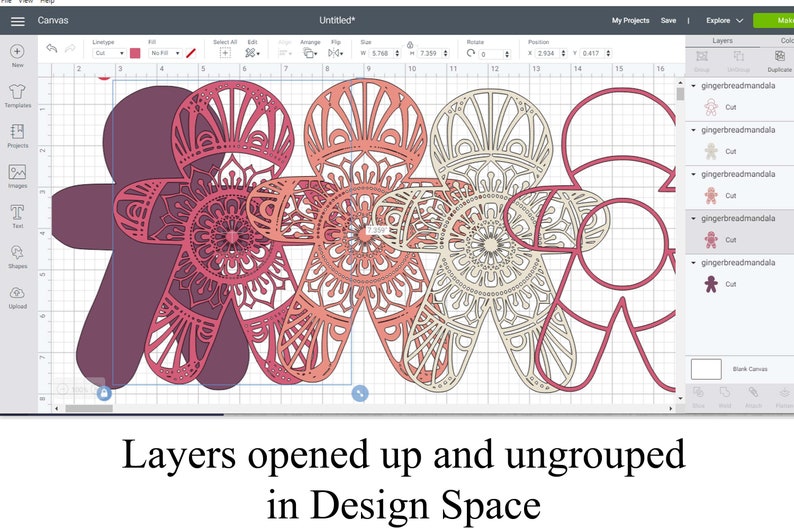The height and width of the screenshot is (529, 794).
Task: Click the New project icon
Action: [17, 51]
